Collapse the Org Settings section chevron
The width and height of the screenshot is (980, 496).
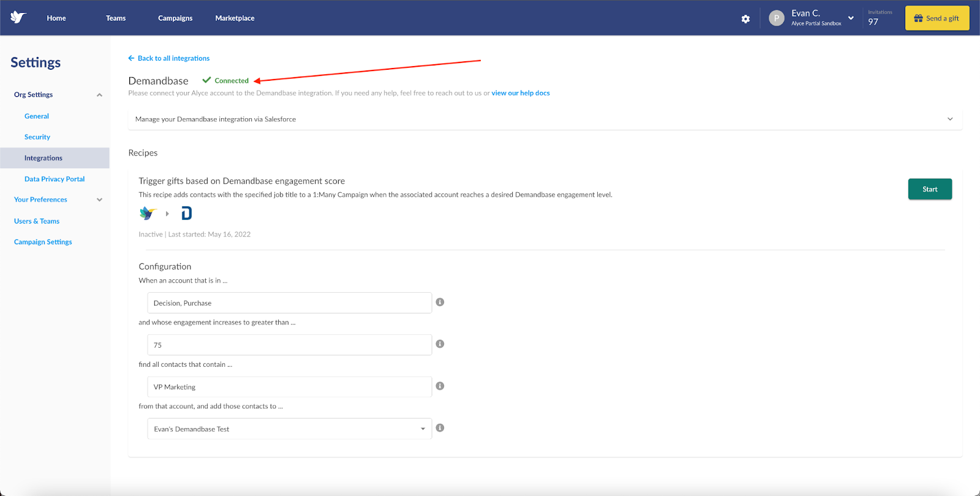99,95
